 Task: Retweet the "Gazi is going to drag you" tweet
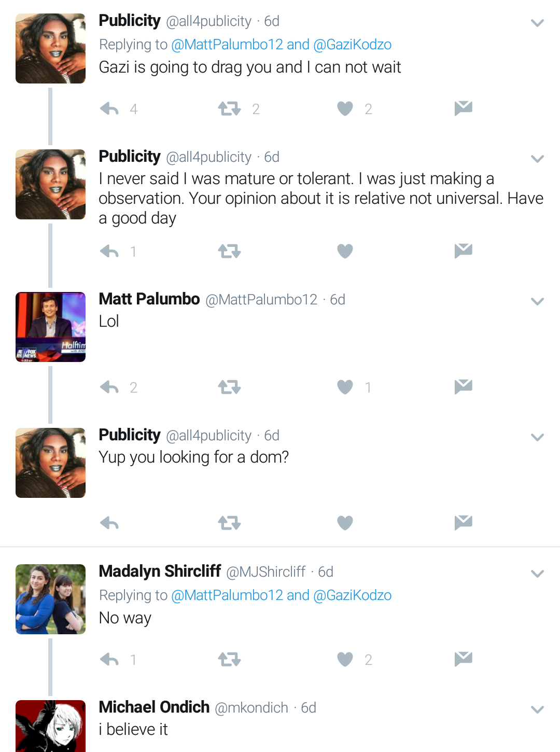pyautogui.click(x=229, y=109)
